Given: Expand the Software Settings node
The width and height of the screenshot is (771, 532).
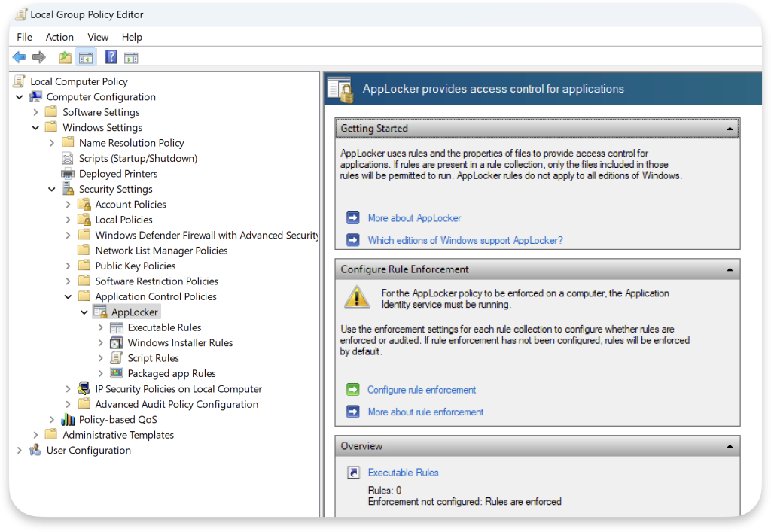Looking at the screenshot, I should coord(35,112).
